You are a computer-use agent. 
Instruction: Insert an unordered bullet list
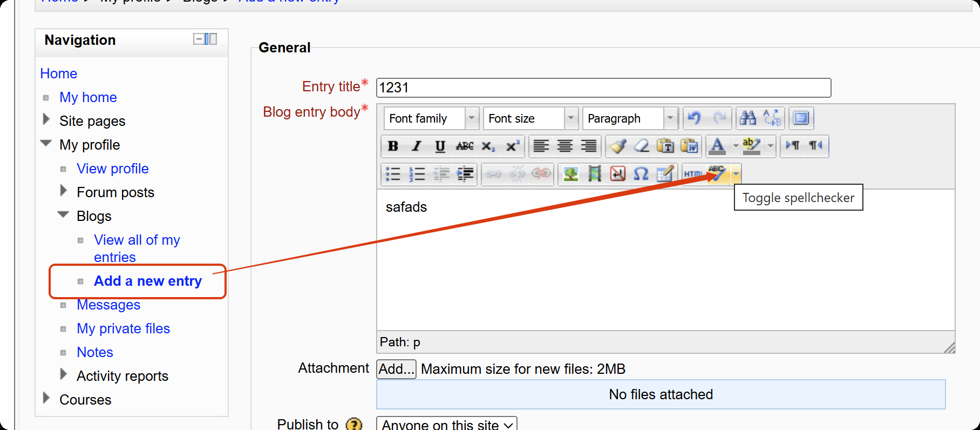tap(393, 174)
